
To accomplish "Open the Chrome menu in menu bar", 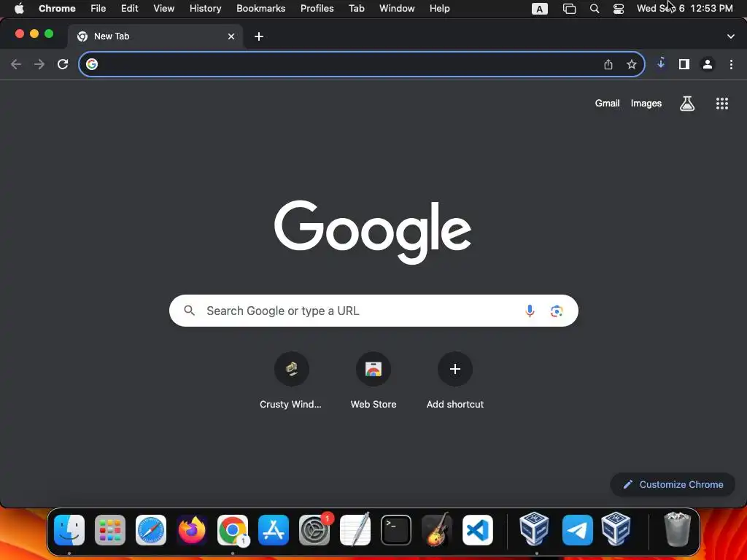I will 57,8.
